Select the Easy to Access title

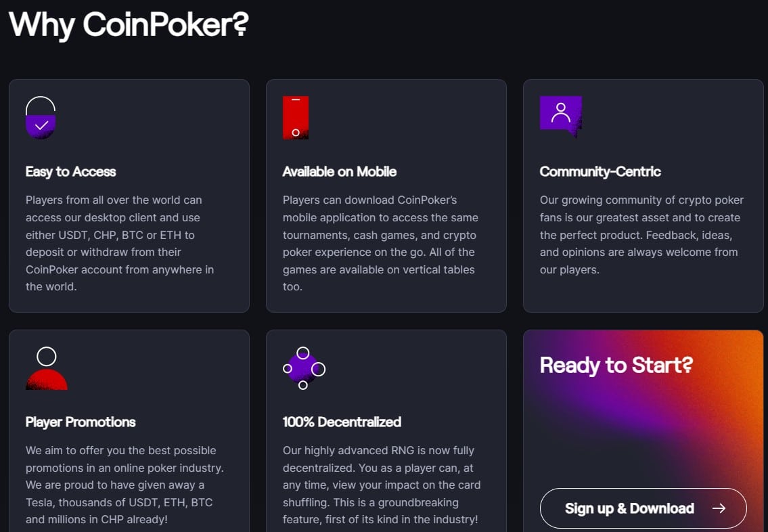(x=71, y=172)
